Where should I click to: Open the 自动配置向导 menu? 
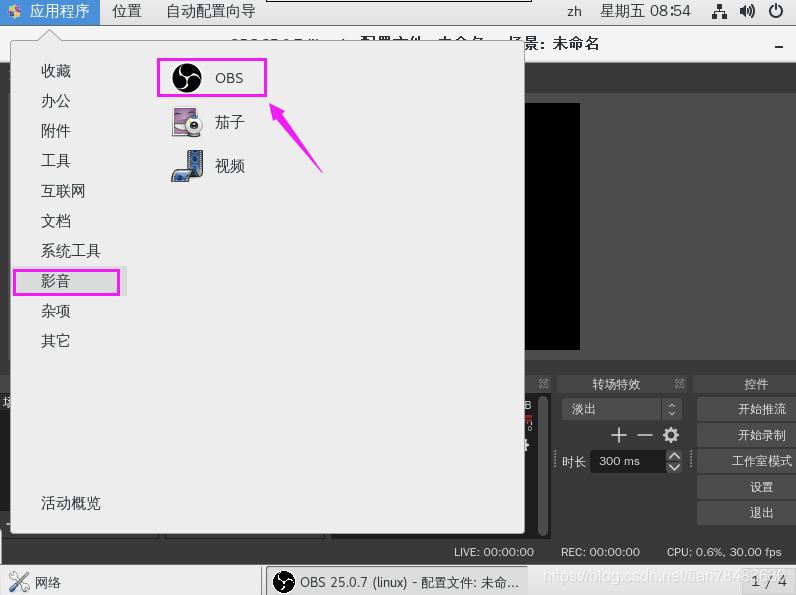point(211,11)
